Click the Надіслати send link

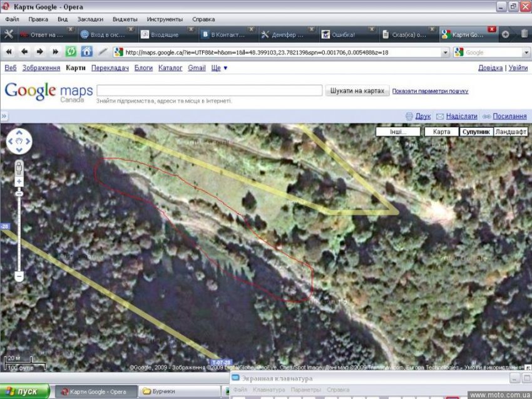pyautogui.click(x=461, y=117)
